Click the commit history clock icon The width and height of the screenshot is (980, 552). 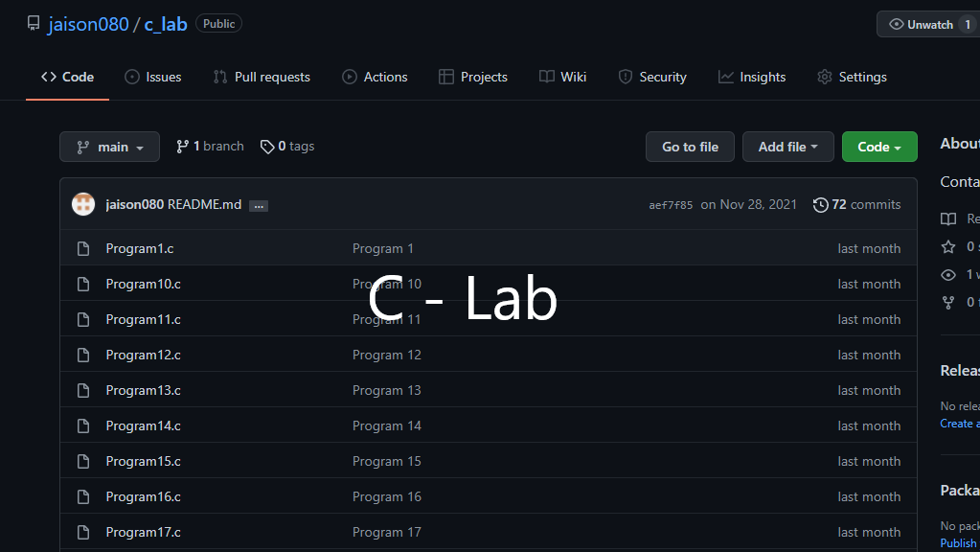(820, 205)
